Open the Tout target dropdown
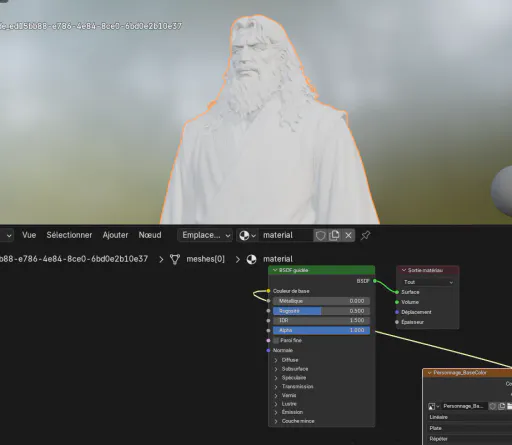512x445 pixels. click(428, 282)
